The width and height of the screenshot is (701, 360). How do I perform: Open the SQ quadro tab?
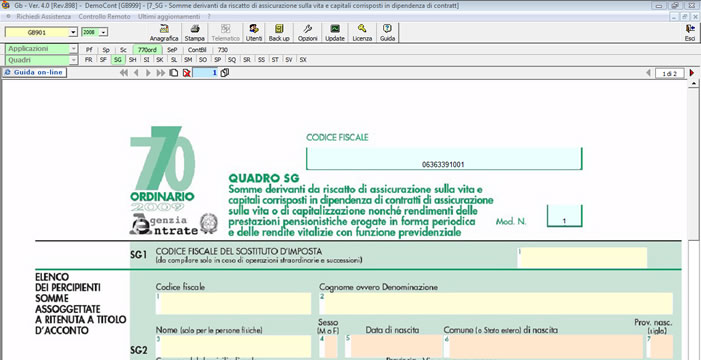coord(232,60)
